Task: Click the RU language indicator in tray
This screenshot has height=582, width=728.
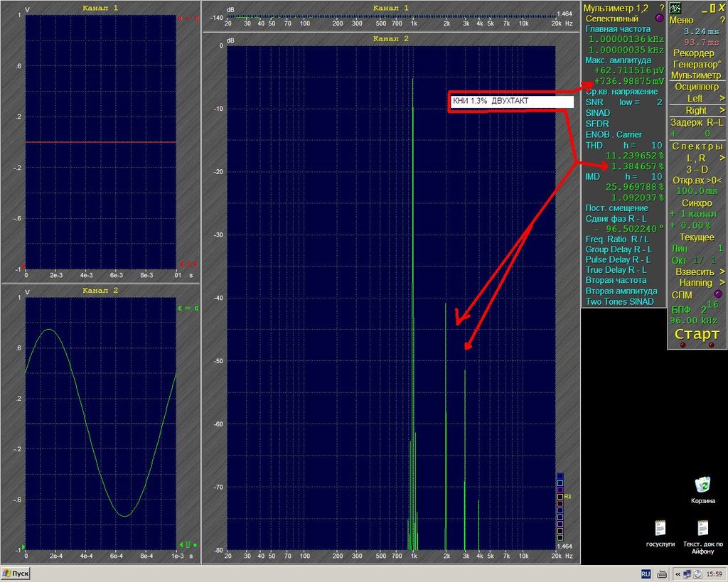Action: pos(646,574)
